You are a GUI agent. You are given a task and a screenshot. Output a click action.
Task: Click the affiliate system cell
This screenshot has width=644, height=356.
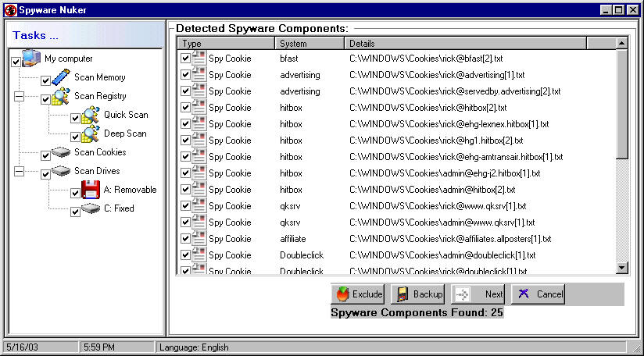tap(293, 239)
